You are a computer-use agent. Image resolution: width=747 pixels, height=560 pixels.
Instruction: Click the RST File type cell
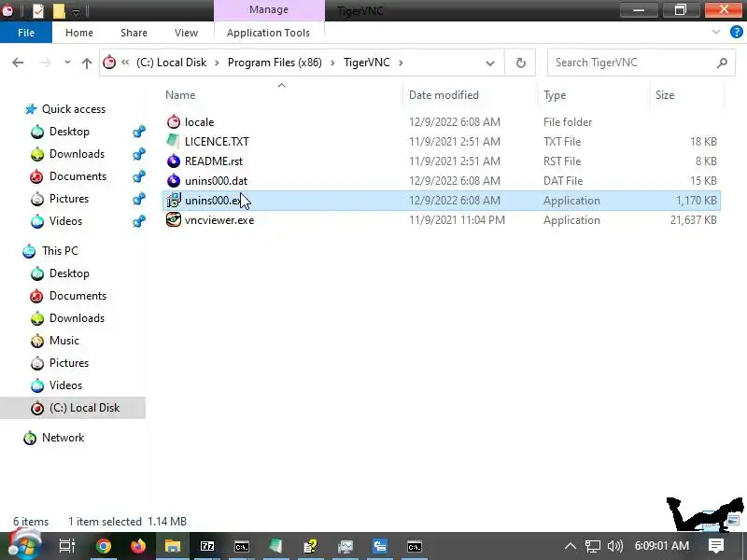562,161
